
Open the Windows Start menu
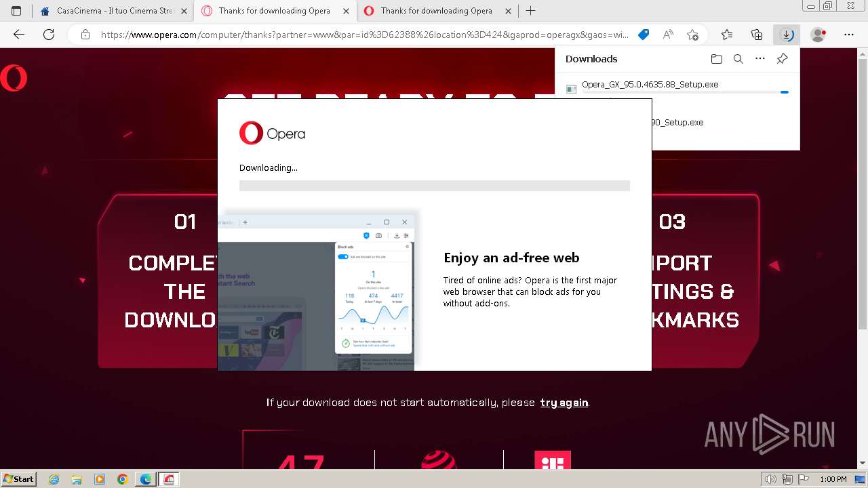coord(18,479)
